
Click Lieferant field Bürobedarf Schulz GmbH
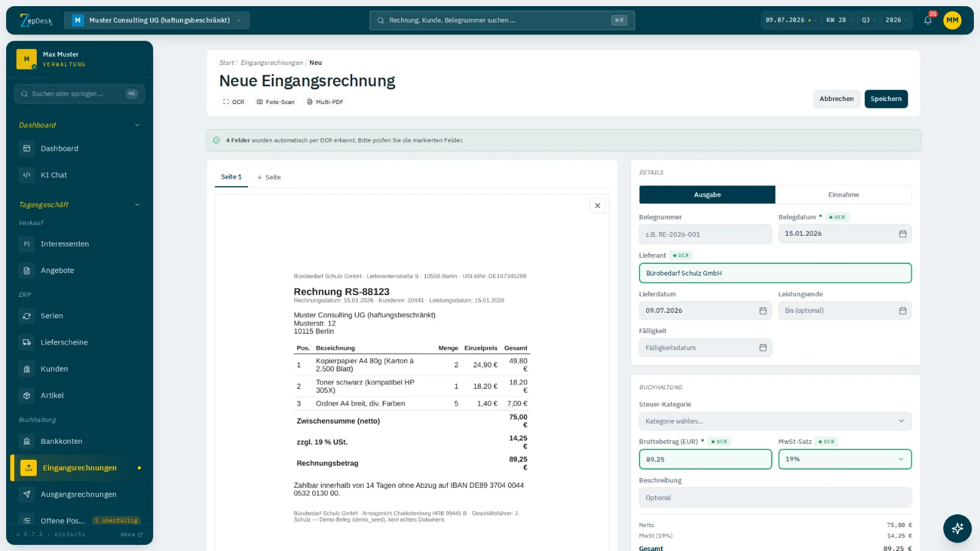[x=775, y=273]
